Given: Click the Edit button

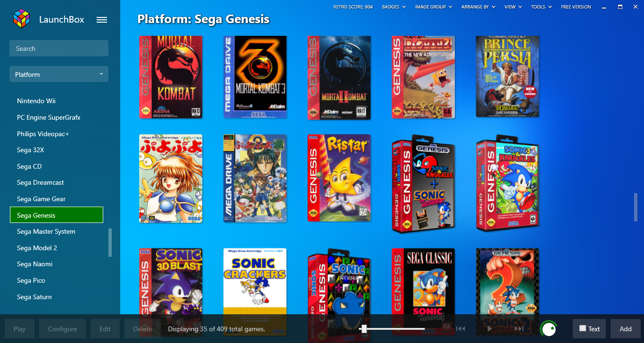Looking at the screenshot, I should 105,329.
